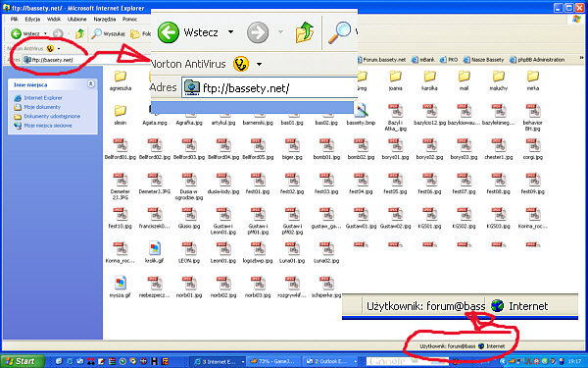Open the Widok menu
This screenshot has width=588, height=368.
54,19
